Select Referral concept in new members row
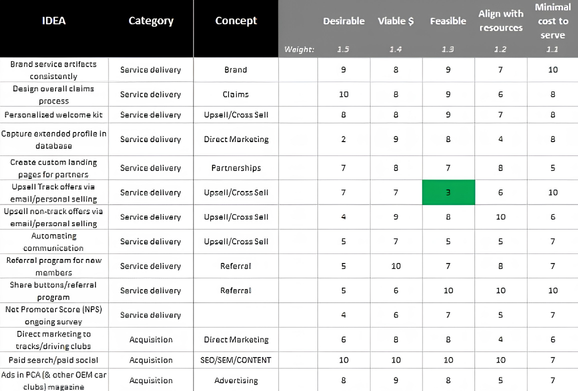The image size is (578, 391). pos(236,266)
